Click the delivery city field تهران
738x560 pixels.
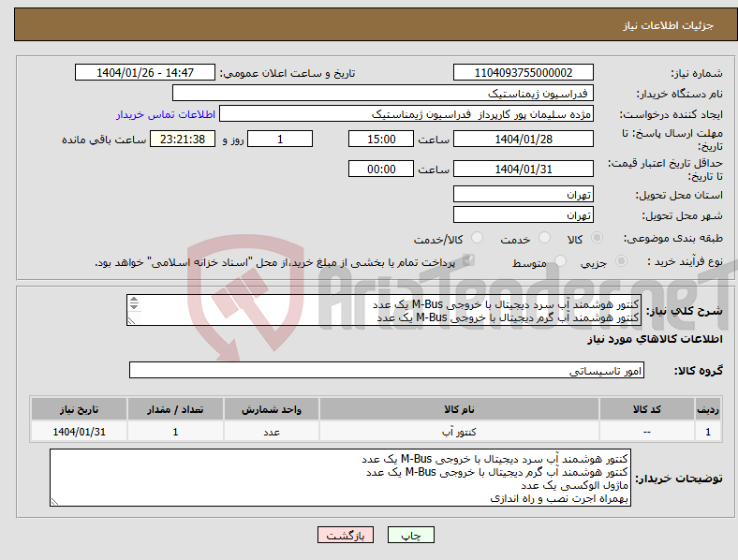point(523,214)
